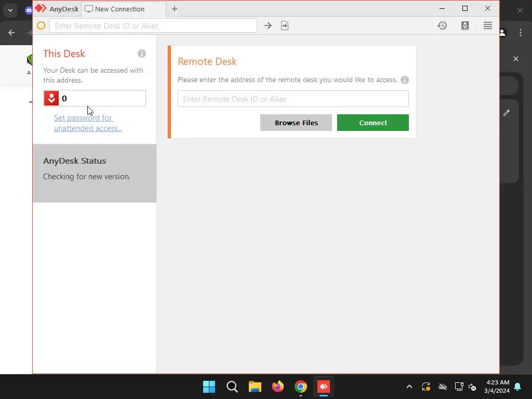Open the notification bell icon
The image size is (532, 399).
pyautogui.click(x=518, y=387)
